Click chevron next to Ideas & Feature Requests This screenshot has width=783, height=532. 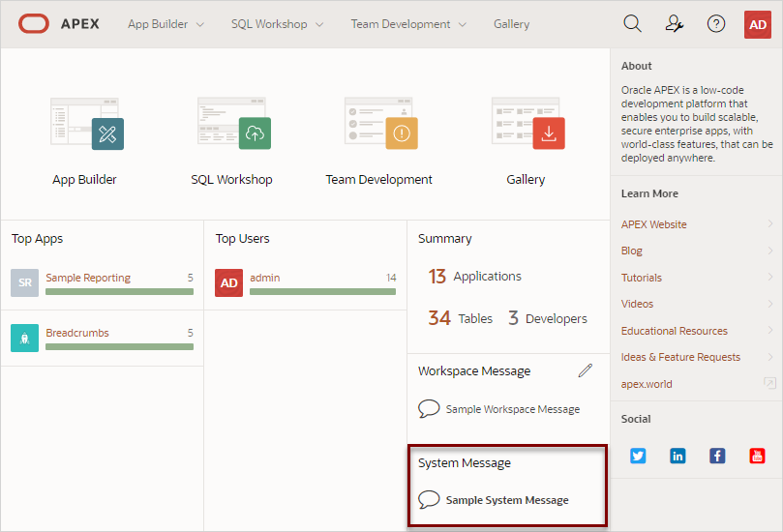(770, 356)
